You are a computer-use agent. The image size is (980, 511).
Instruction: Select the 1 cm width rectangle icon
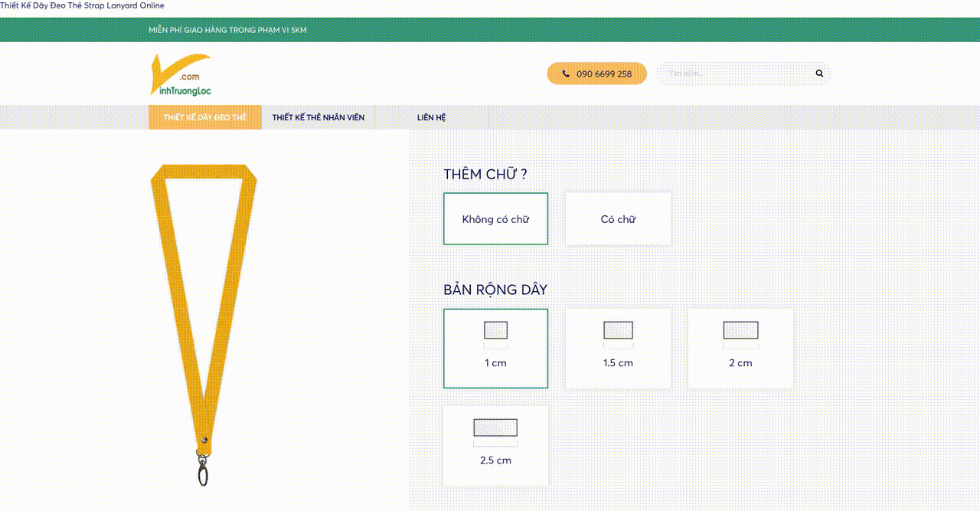(x=495, y=330)
